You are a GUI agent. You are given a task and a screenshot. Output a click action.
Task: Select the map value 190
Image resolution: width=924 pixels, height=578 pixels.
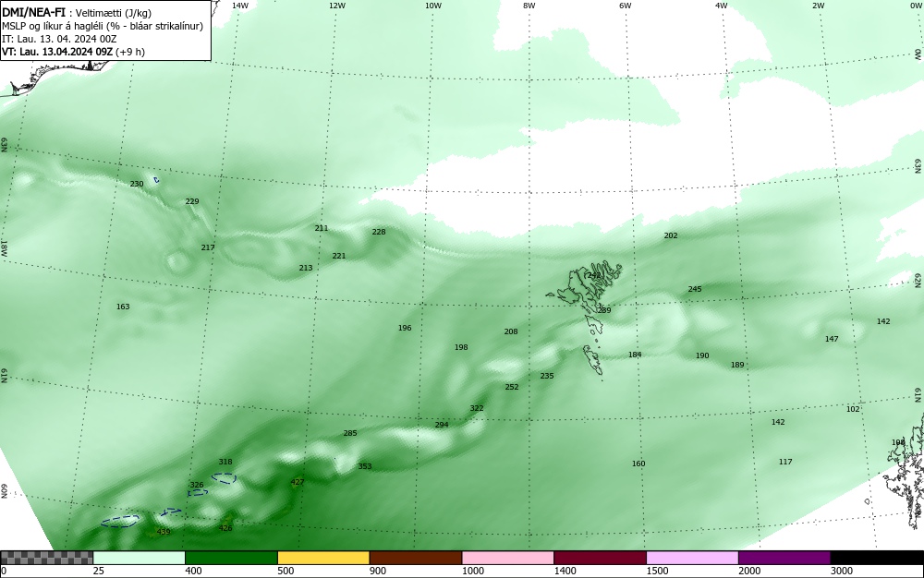coord(702,355)
